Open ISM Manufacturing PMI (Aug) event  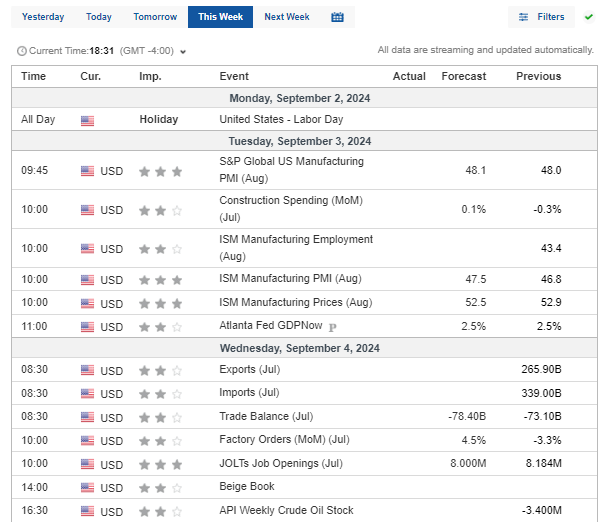coord(290,278)
